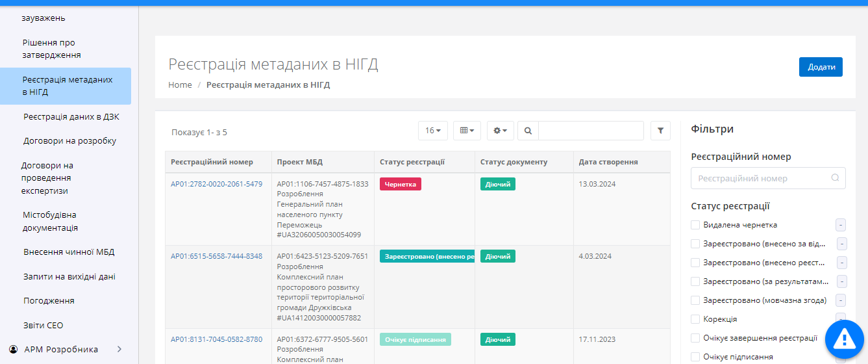Click the Очікує підписання status badge
Image resolution: width=868 pixels, height=364 pixels.
(x=415, y=339)
